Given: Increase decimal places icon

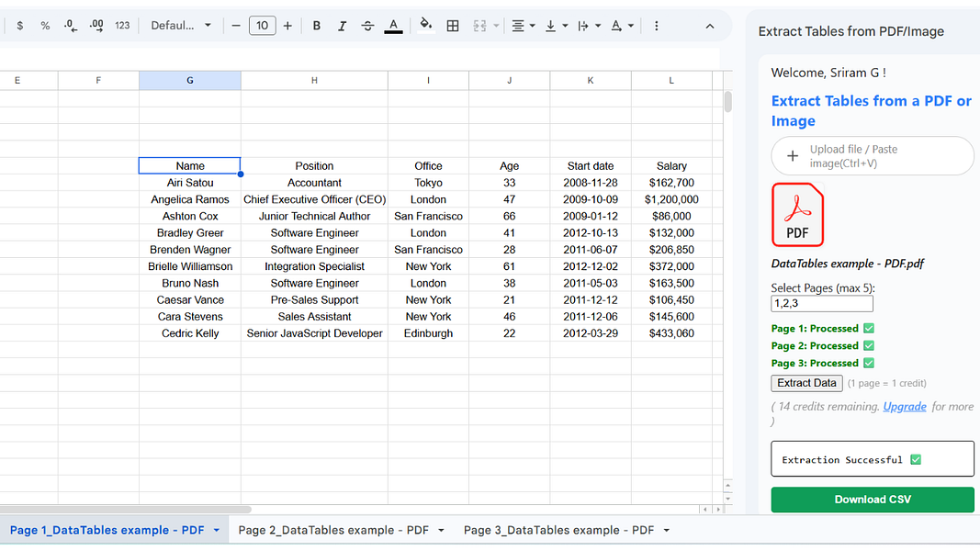Looking at the screenshot, I should [x=96, y=26].
